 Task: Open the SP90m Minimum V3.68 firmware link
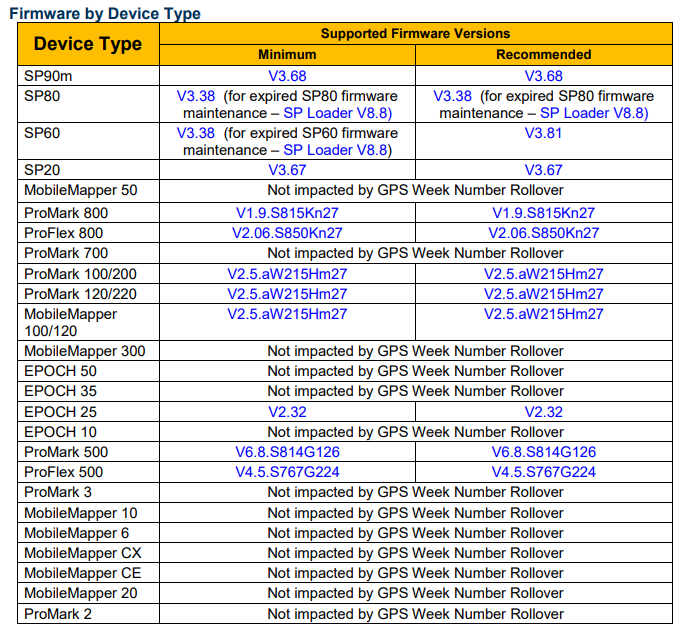(x=287, y=76)
